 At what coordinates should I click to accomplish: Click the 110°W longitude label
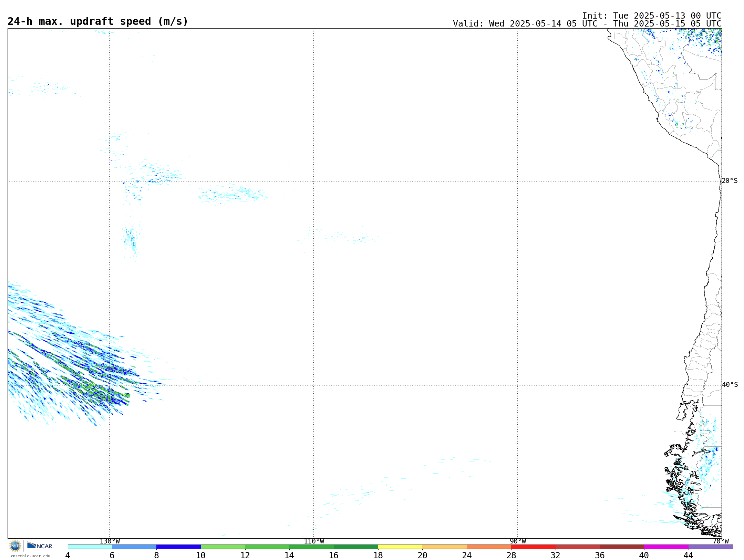(x=314, y=541)
